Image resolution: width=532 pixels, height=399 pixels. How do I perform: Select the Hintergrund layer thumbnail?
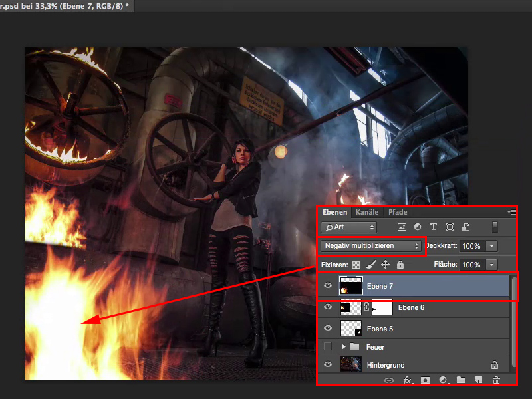(x=351, y=364)
